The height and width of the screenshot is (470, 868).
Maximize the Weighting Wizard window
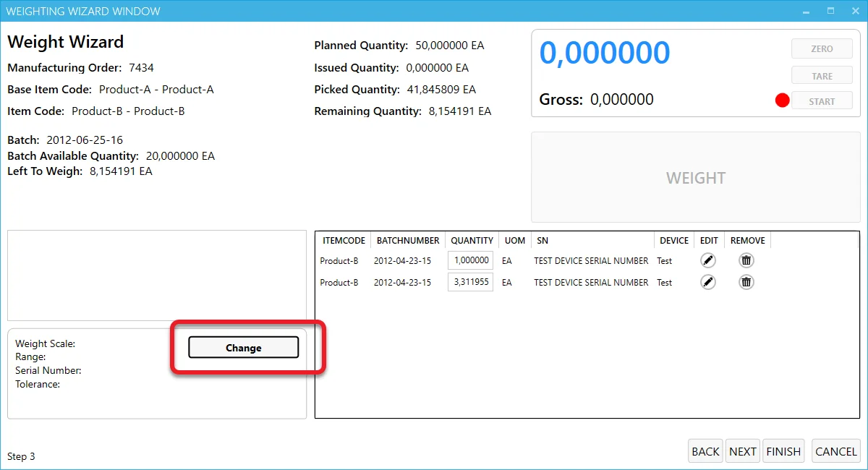coord(830,11)
